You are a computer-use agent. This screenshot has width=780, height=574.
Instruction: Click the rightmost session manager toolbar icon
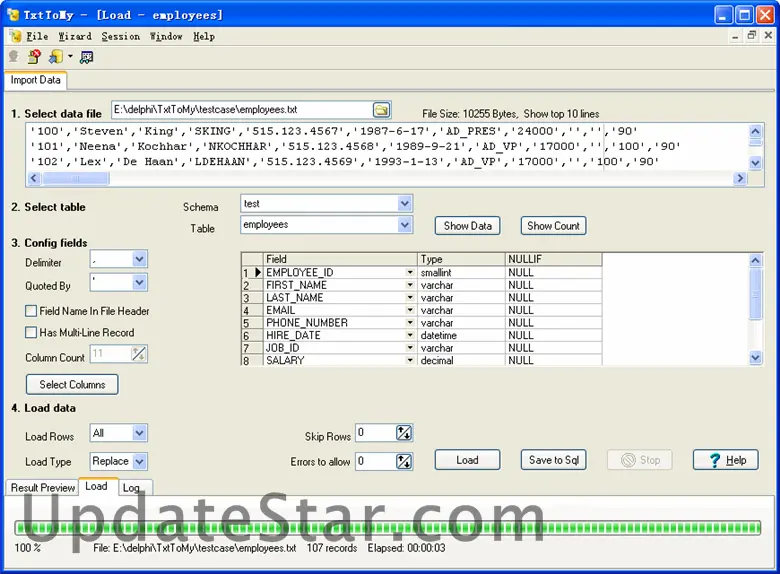(87, 57)
